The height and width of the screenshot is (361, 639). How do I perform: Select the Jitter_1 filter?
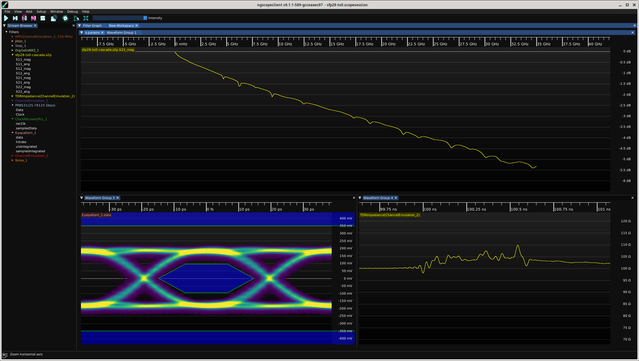(20, 41)
